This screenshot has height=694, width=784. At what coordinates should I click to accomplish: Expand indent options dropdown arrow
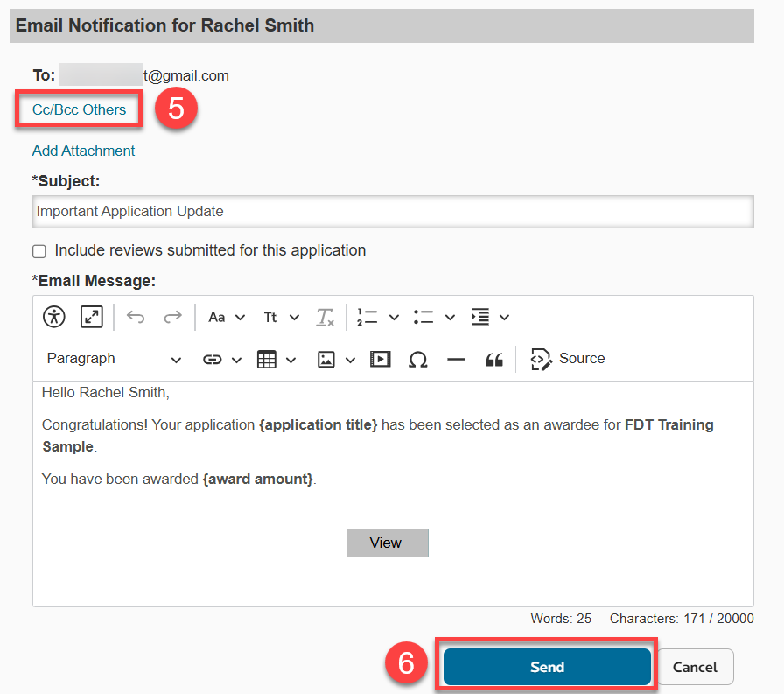coord(505,318)
